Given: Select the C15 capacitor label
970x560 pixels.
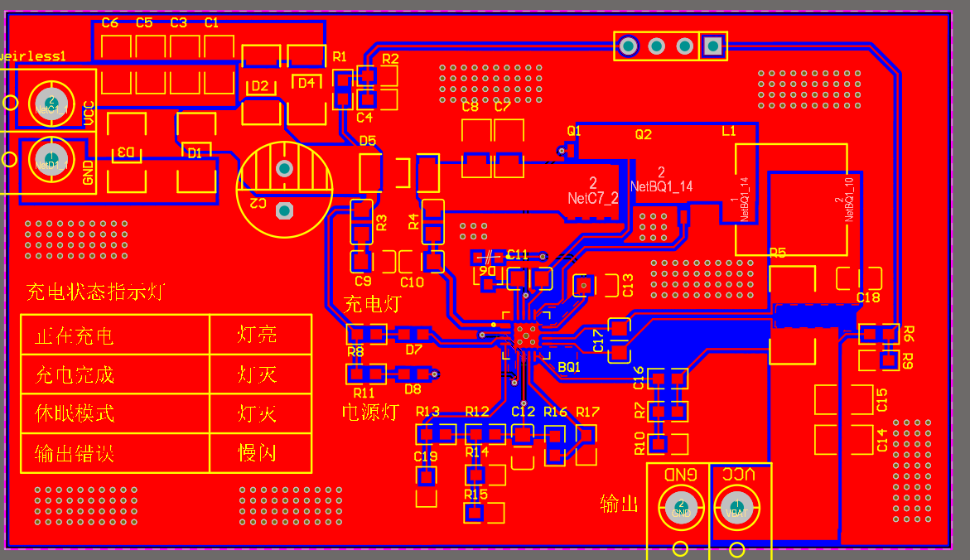Looking at the screenshot, I should (882, 400).
